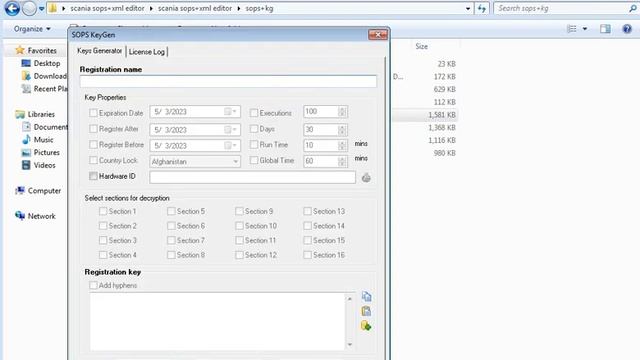Open Documents library

pos(44,127)
